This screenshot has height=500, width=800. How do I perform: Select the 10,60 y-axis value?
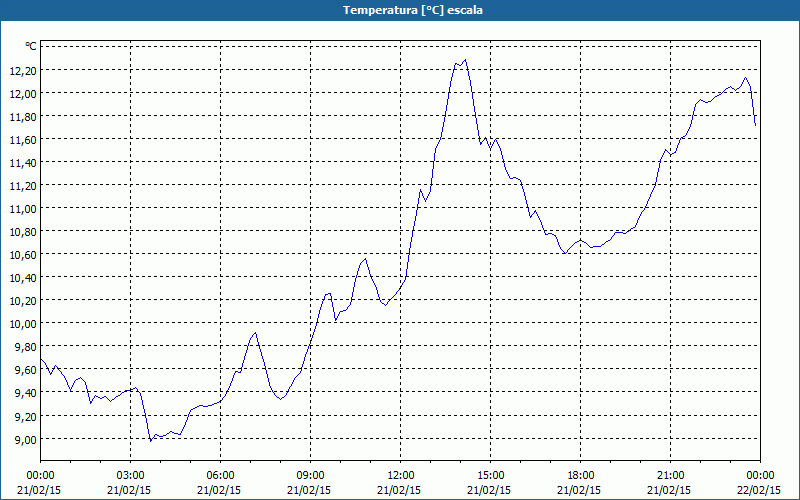pyautogui.click(x=23, y=255)
